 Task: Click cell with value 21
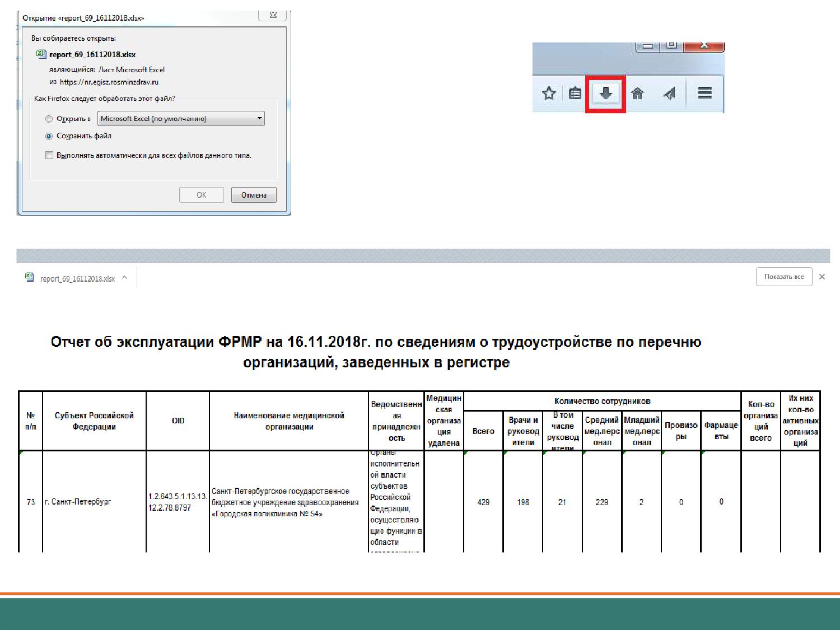point(562,502)
